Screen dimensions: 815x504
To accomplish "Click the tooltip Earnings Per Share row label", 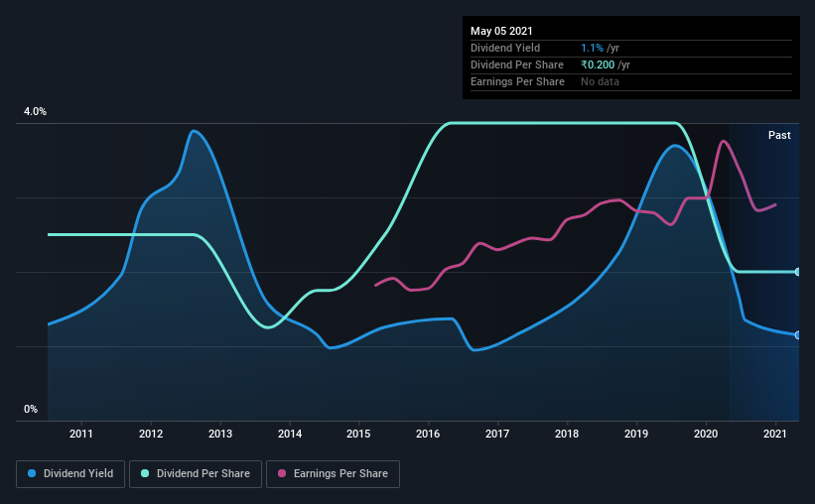I will 517,81.
